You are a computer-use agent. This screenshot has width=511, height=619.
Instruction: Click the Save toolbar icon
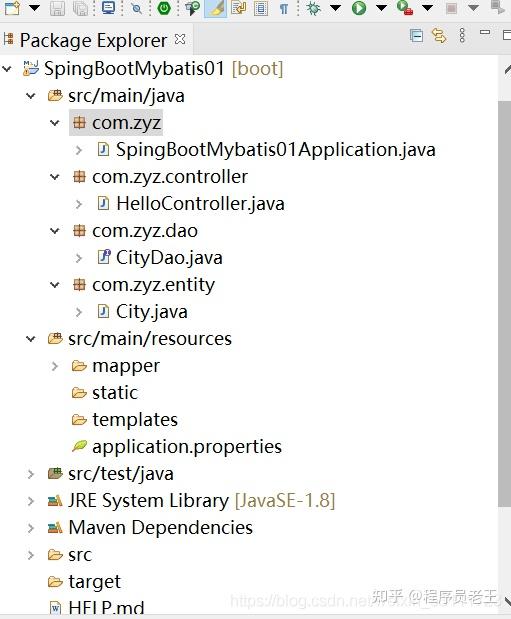coord(57,8)
